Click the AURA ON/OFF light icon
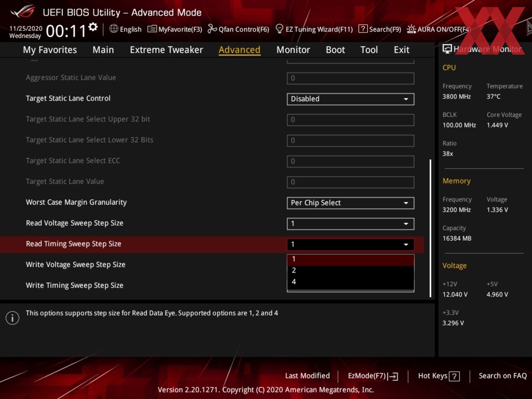The width and height of the screenshot is (532, 399). [x=411, y=29]
